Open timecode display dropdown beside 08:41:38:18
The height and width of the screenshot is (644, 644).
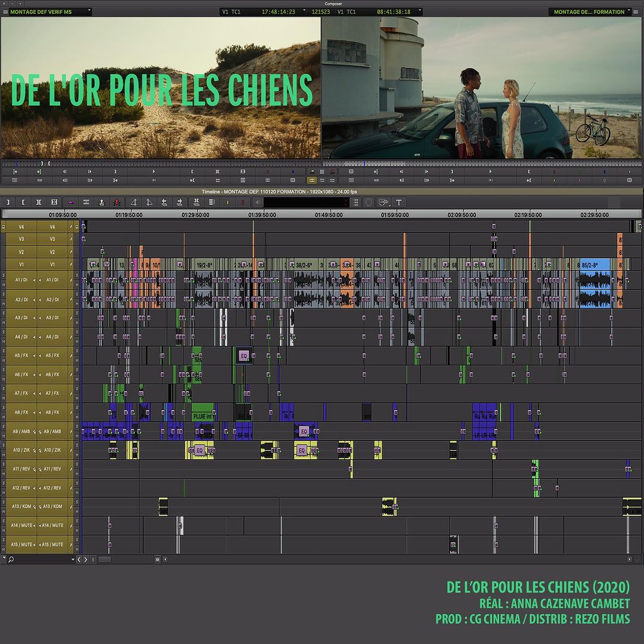[420, 11]
